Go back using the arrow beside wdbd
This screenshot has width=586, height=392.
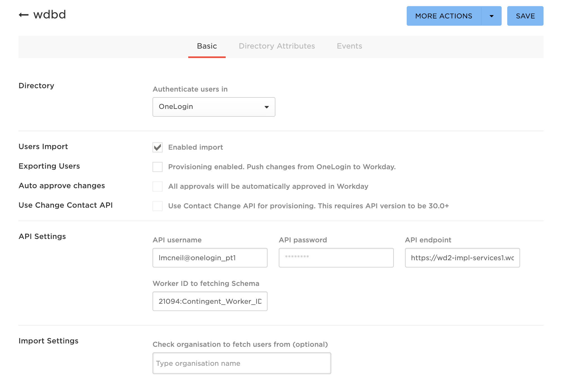24,15
